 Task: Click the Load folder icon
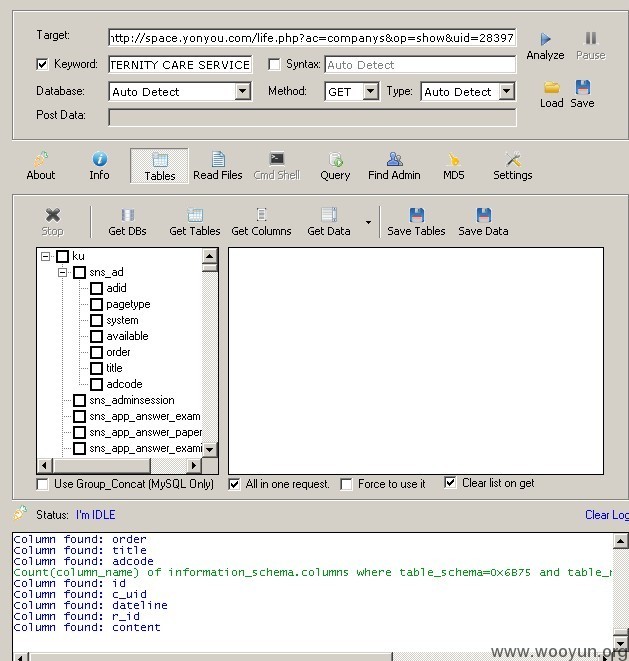(551, 88)
